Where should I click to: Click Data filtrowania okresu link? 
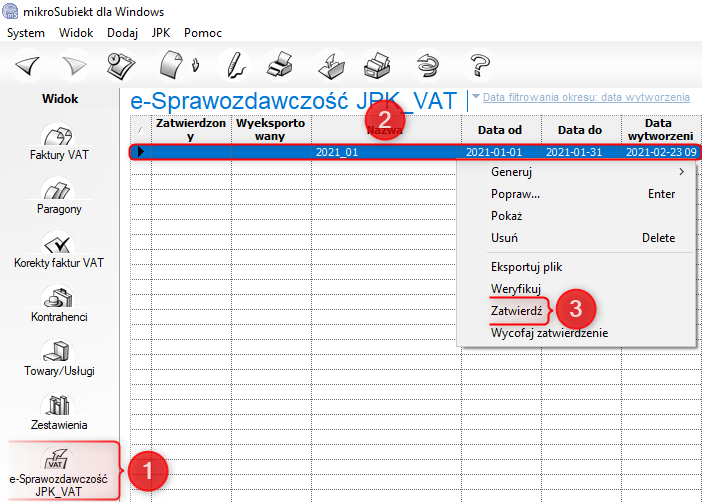(586, 97)
